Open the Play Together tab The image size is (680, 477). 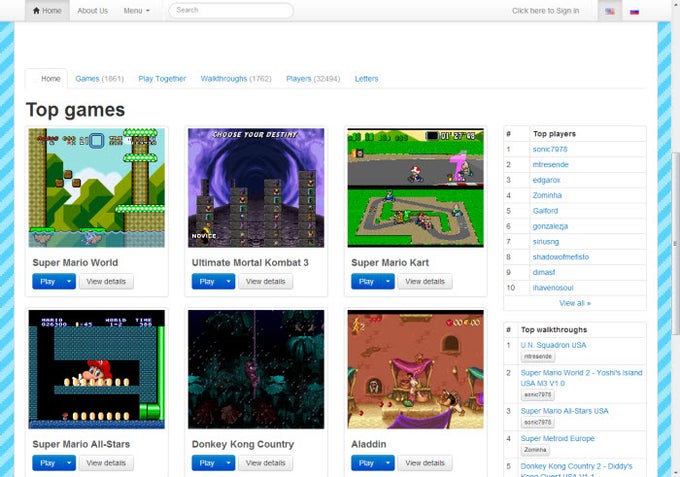(x=162, y=78)
